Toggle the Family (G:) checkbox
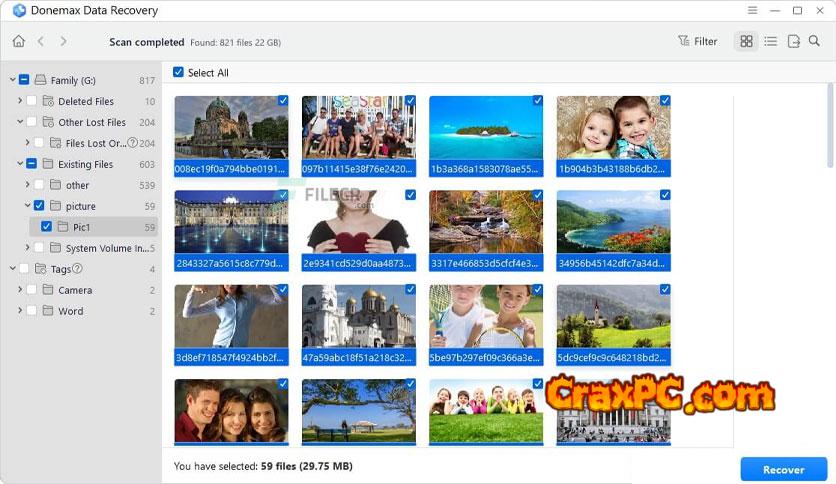This screenshot has width=836, height=484. (24, 80)
